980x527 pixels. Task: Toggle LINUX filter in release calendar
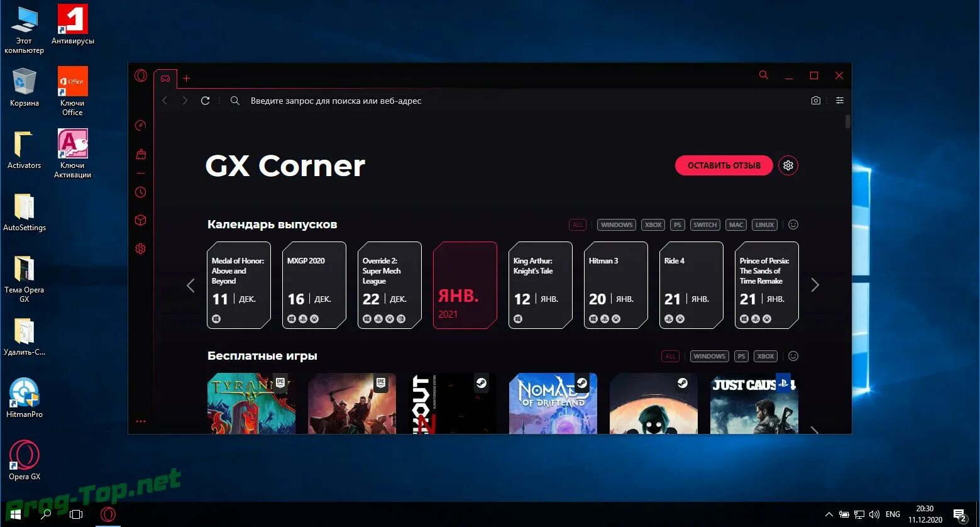point(765,225)
